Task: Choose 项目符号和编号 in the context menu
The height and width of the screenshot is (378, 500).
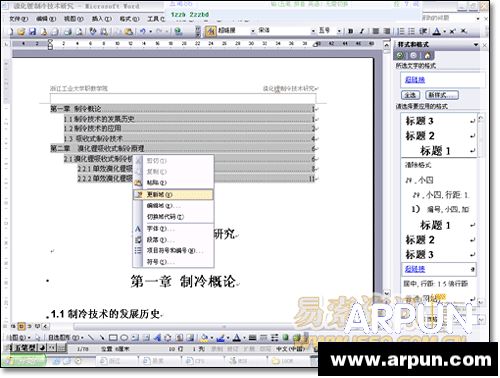Action: coord(173,250)
